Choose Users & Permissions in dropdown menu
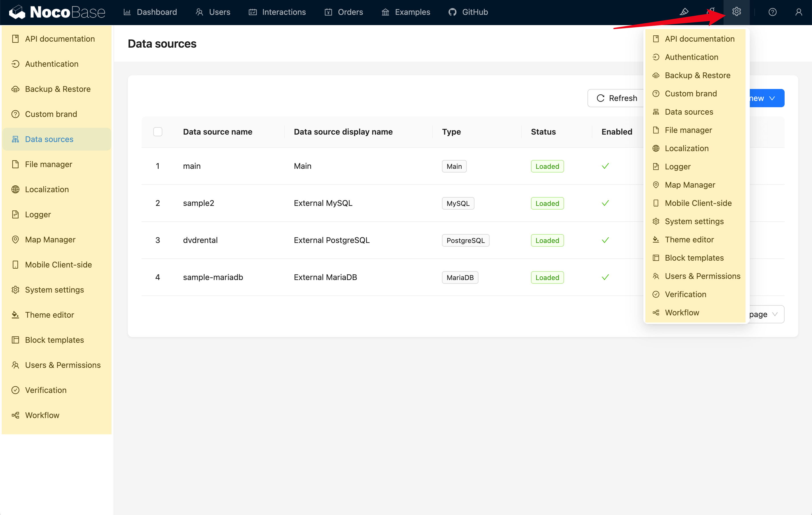This screenshot has height=515, width=812. (x=702, y=276)
